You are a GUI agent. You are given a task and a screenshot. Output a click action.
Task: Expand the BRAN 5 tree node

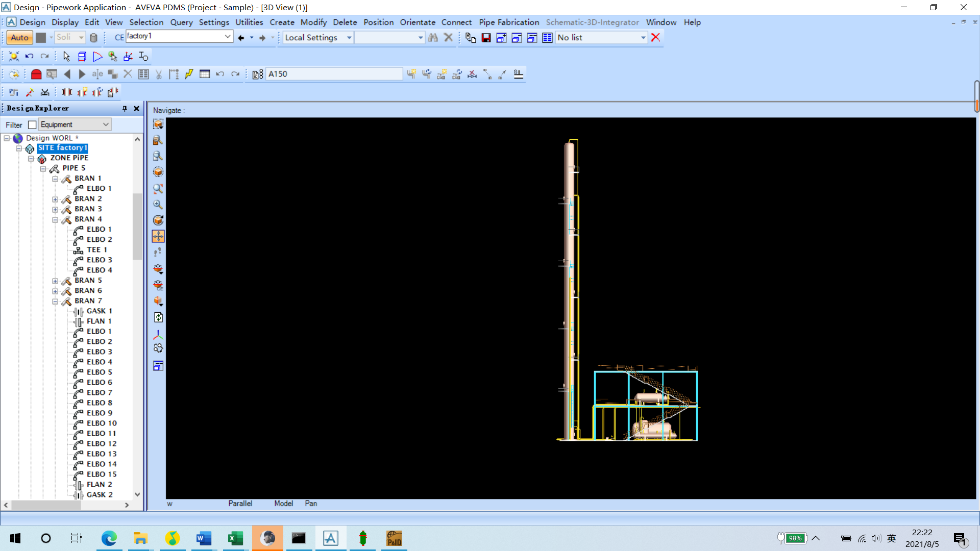pos(55,281)
